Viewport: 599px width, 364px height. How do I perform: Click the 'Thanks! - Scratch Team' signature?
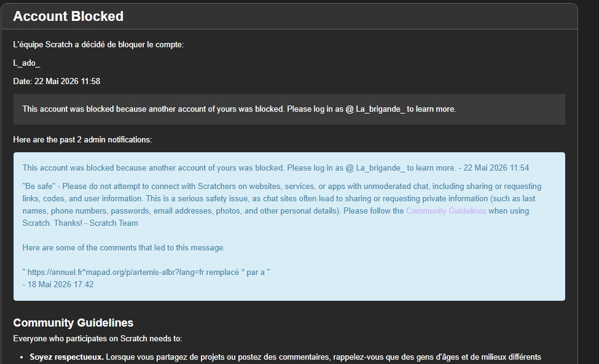(x=96, y=223)
